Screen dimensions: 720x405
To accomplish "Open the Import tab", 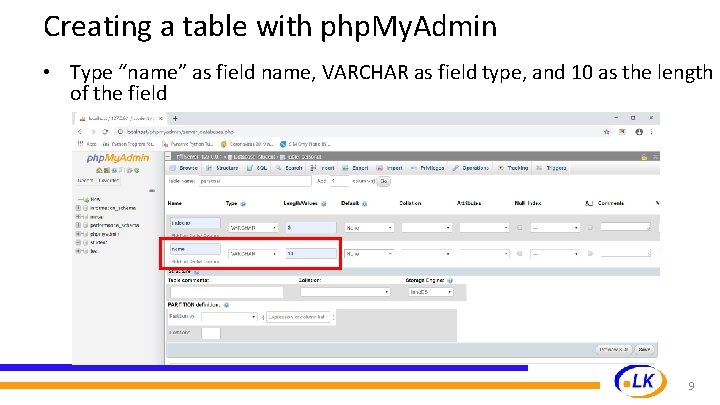I will [x=389, y=168].
